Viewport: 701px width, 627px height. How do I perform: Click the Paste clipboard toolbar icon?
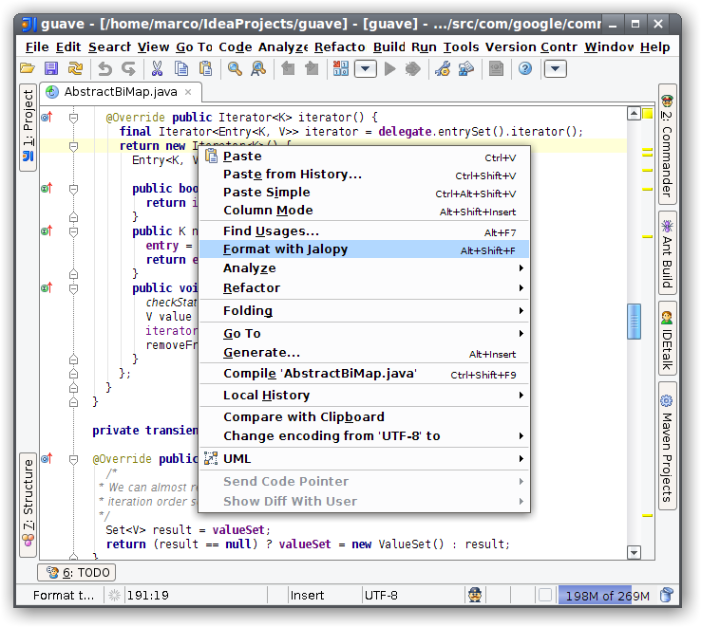point(205,68)
